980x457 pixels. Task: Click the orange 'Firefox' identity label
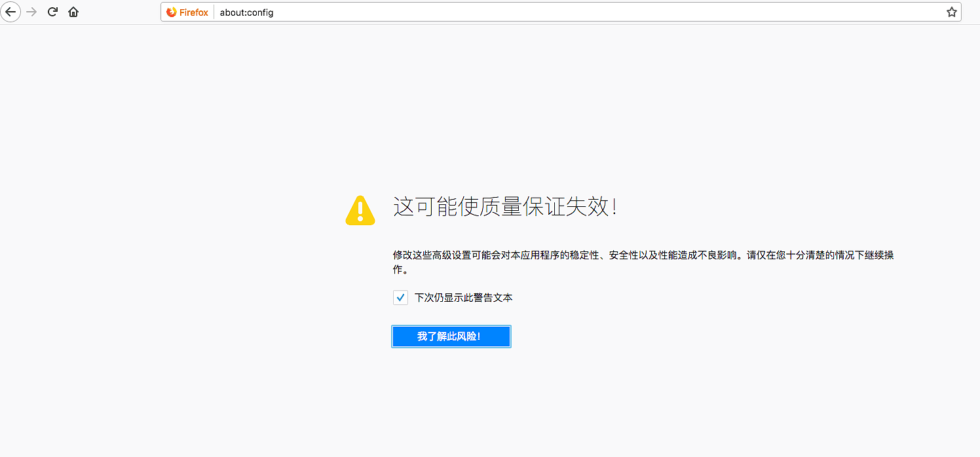tap(193, 12)
